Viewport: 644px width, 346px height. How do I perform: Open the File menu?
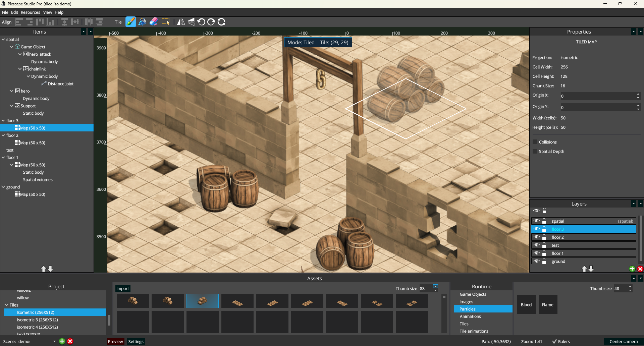5,12
